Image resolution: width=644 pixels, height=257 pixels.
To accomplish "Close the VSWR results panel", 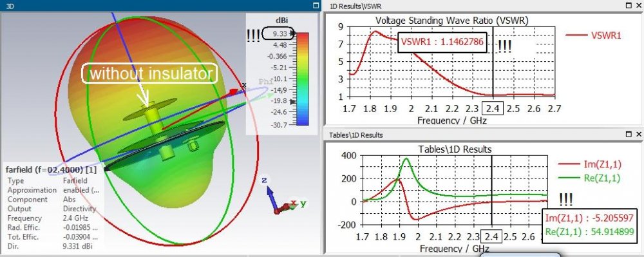I will click(x=639, y=6).
